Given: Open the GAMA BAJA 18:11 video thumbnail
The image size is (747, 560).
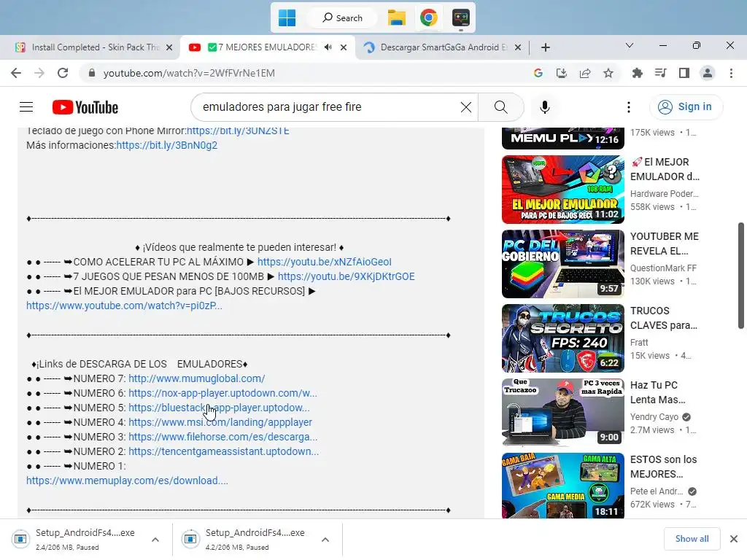Looking at the screenshot, I should (562, 486).
